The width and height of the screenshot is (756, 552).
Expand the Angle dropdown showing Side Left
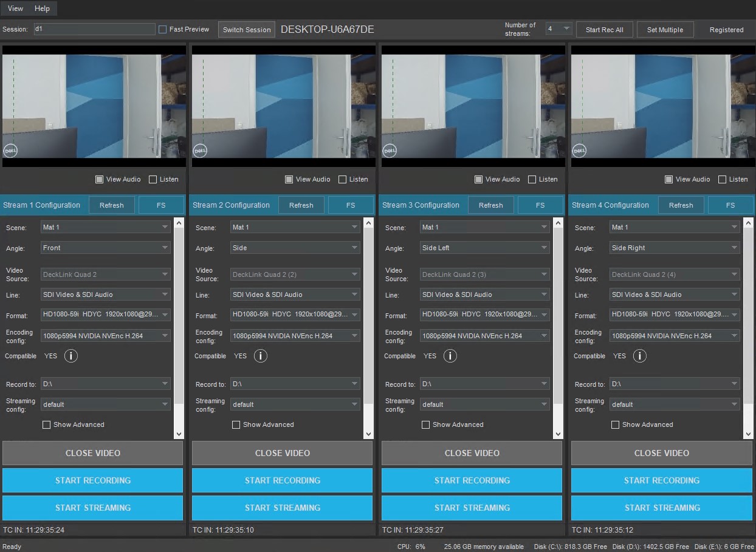tap(484, 248)
